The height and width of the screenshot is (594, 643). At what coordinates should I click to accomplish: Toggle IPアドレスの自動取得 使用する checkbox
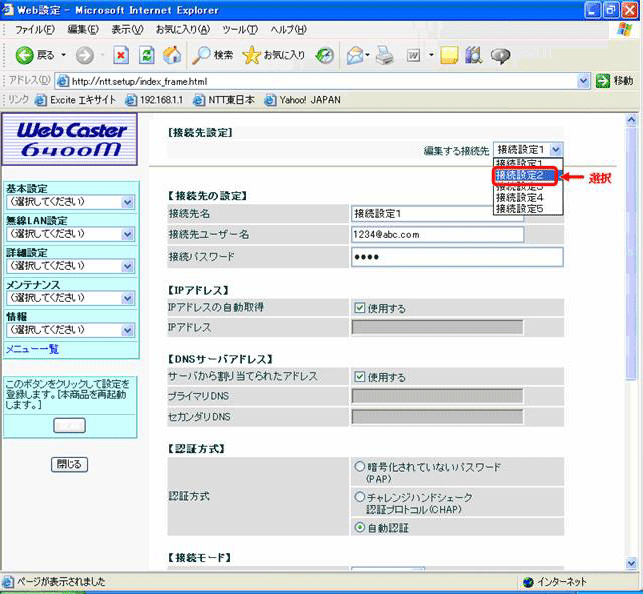coord(360,308)
